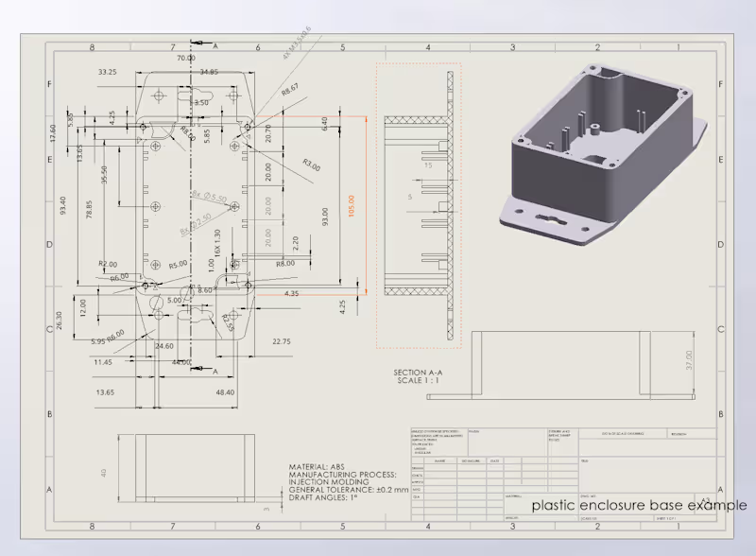Select the 37.00 side view height dimension

coord(689,360)
